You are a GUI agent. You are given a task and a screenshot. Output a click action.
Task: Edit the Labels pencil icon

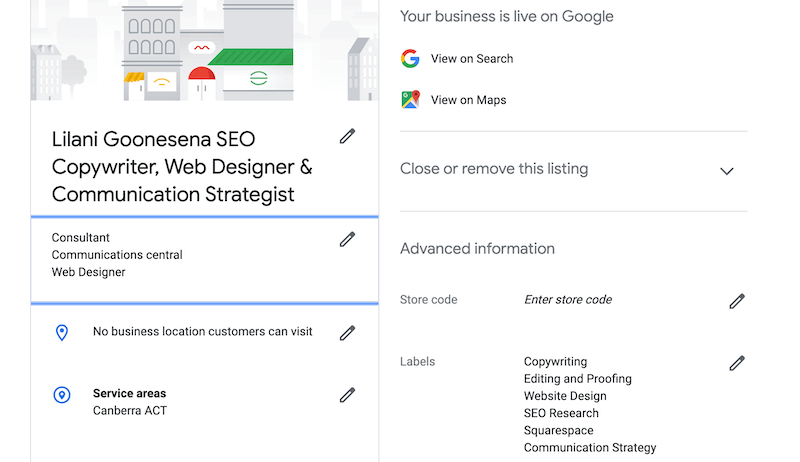pyautogui.click(x=737, y=363)
